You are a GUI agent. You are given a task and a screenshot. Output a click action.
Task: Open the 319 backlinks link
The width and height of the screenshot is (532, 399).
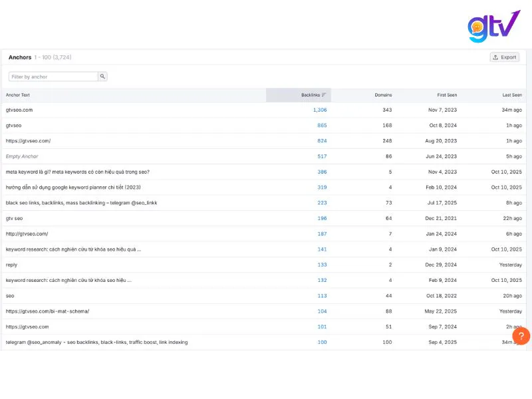[x=322, y=188]
